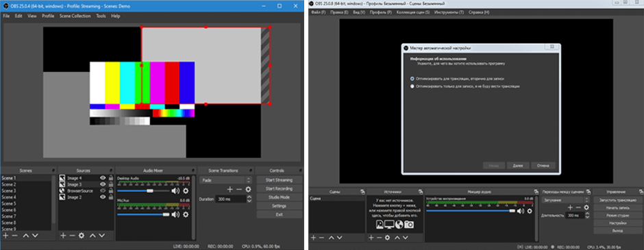644x250 pixels.
Task: Toggle lock on Image 4 source
Action: [110, 178]
